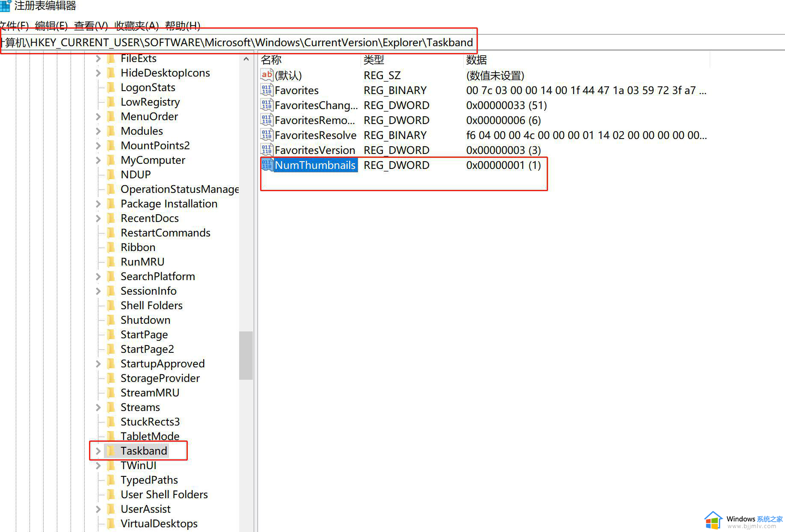Click the folder icon next to Taskband
Screen dimensions: 785x532
click(x=111, y=451)
